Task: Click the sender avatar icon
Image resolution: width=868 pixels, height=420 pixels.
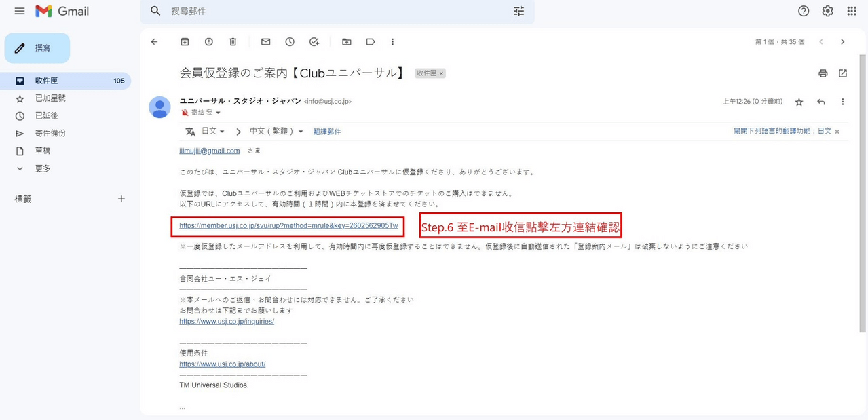Action: coord(159,107)
